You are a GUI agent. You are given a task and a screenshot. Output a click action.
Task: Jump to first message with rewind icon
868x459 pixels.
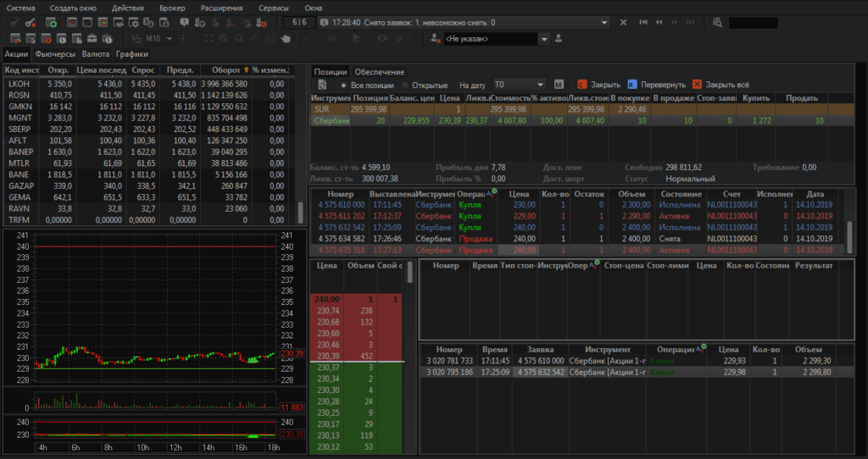click(x=644, y=23)
